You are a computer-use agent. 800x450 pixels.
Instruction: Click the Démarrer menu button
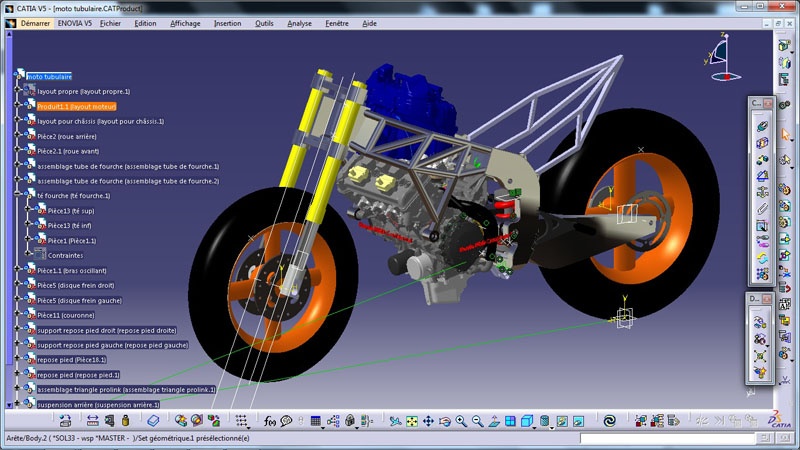click(34, 23)
